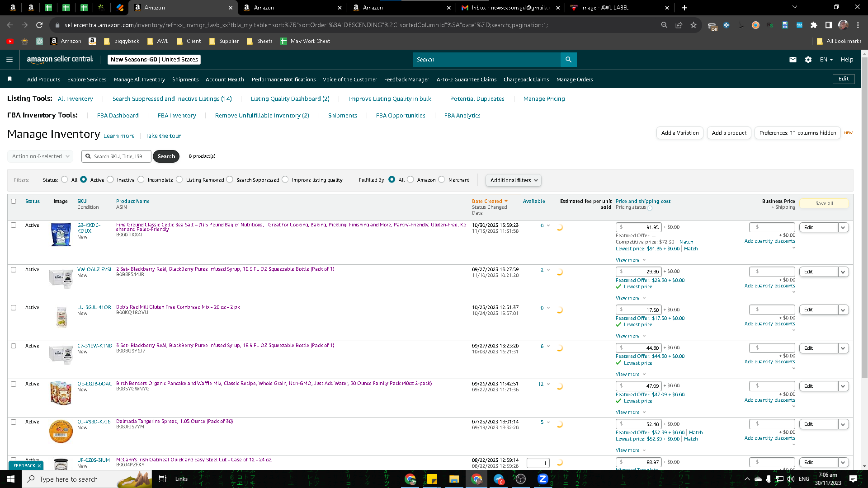Click the pricing status info icon
The image size is (868, 488).
(650, 208)
